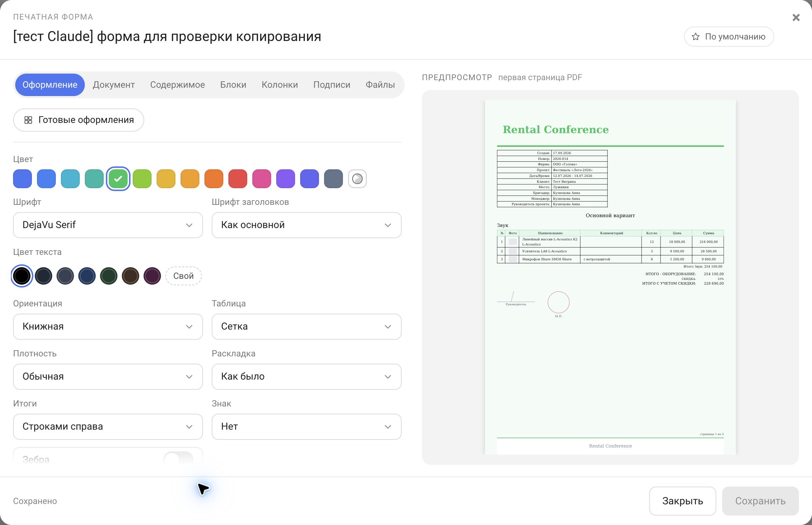Viewport: 812px width, 525px height.
Task: Open the Итоги dropdown showing Строками справа
Action: coord(108,427)
